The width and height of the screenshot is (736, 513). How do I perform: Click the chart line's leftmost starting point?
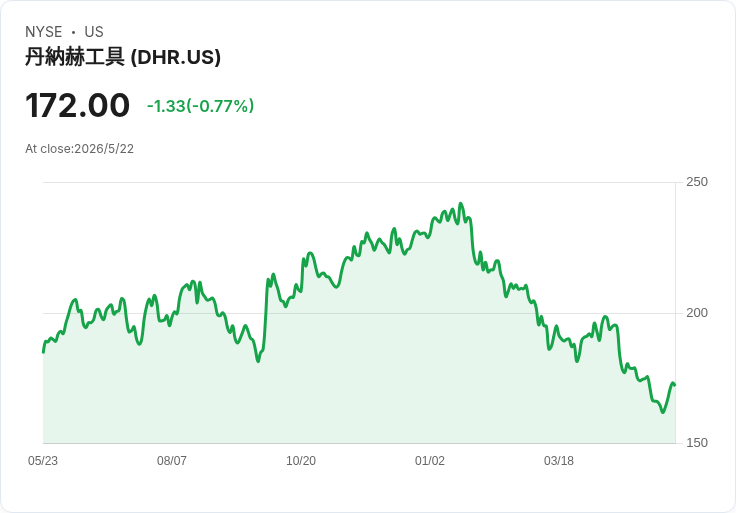point(43,352)
